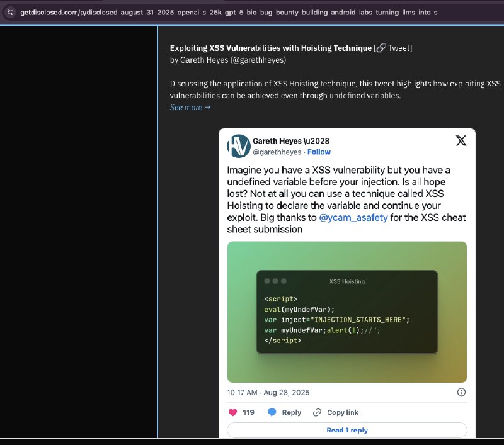The height and width of the screenshot is (445, 504).
Task: Click the Gareth Heyes display name
Action: pyautogui.click(x=278, y=140)
